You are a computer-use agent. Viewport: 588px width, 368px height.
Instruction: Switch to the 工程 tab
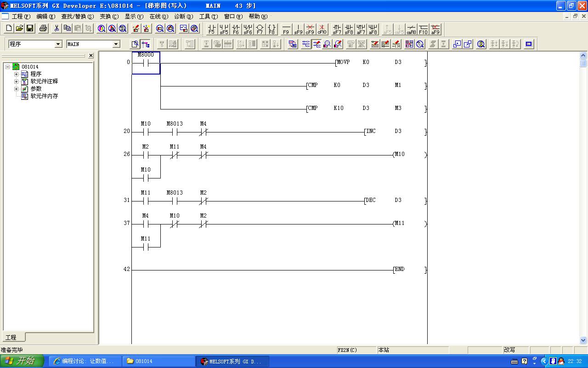[11, 337]
